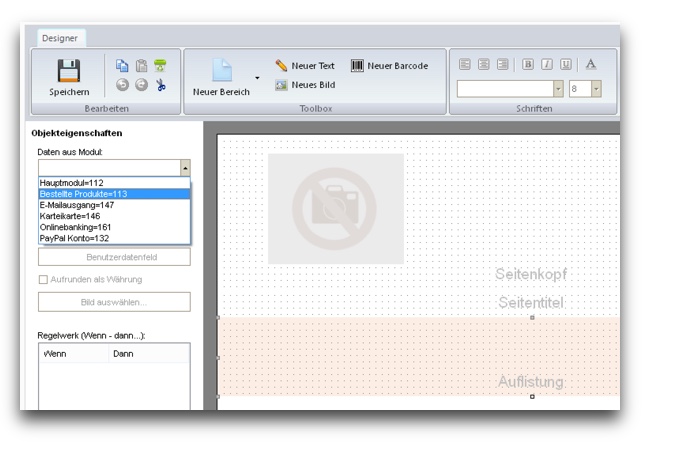Center align text
The height and width of the screenshot is (452, 682).
(483, 64)
